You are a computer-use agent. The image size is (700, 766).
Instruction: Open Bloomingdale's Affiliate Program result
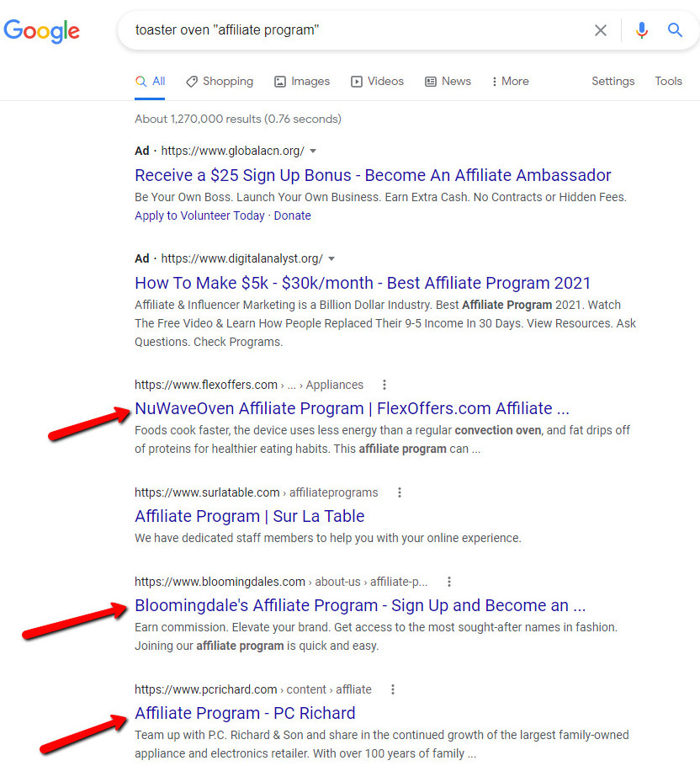[360, 605]
